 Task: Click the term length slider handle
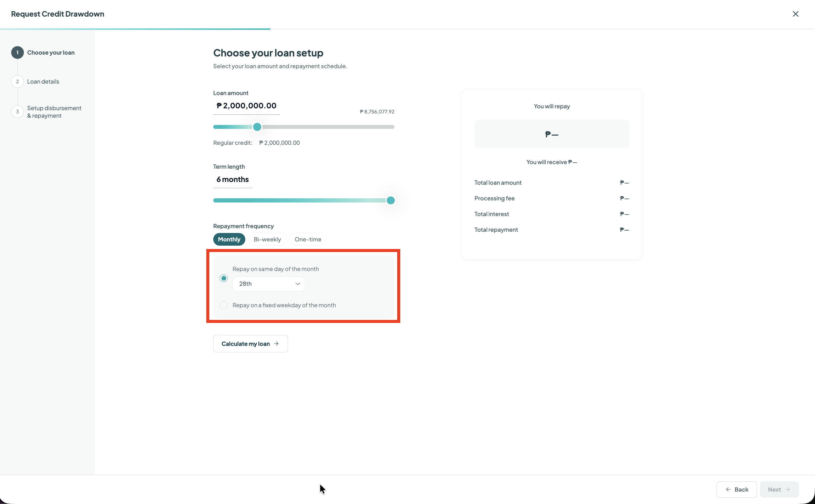[x=390, y=201]
